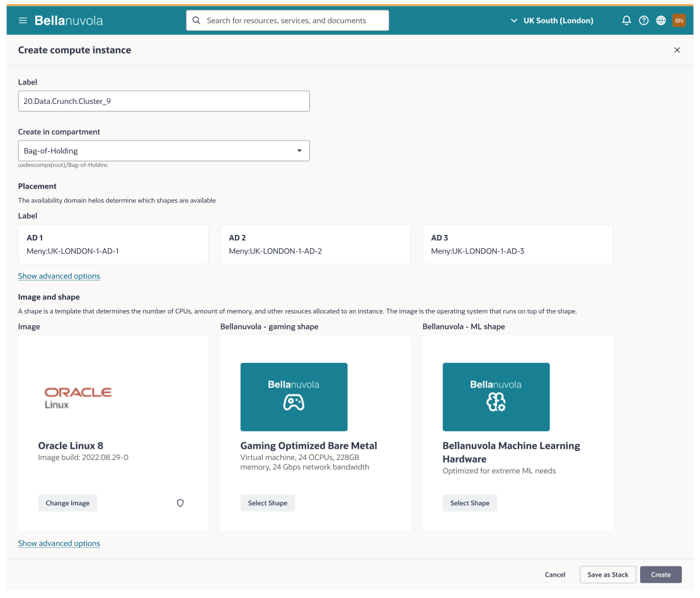This screenshot has height=598, width=700.
Task: Click Save as Stack
Action: pyautogui.click(x=607, y=574)
